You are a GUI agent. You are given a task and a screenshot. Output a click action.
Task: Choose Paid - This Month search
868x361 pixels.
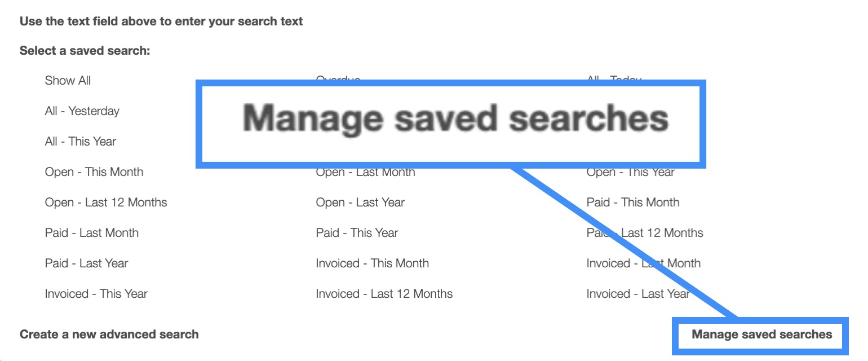pyautogui.click(x=633, y=202)
